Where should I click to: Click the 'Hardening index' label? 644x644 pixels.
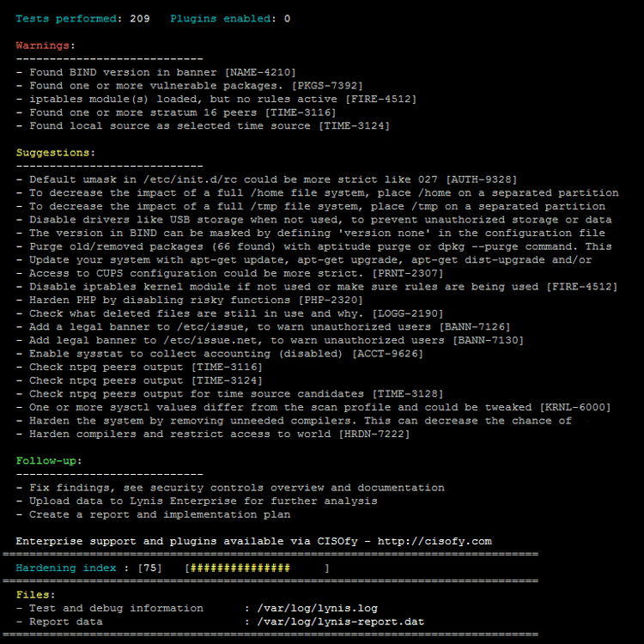tap(66, 568)
